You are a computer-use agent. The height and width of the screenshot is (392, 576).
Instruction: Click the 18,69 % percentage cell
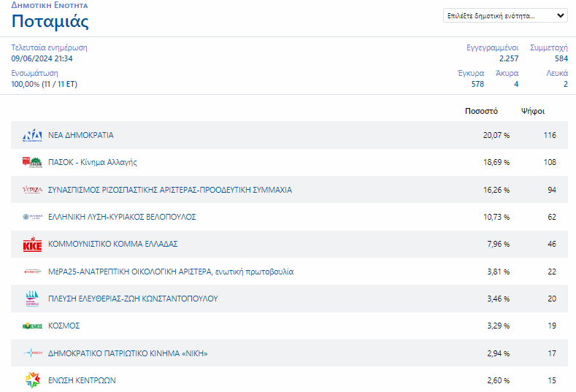pos(496,162)
